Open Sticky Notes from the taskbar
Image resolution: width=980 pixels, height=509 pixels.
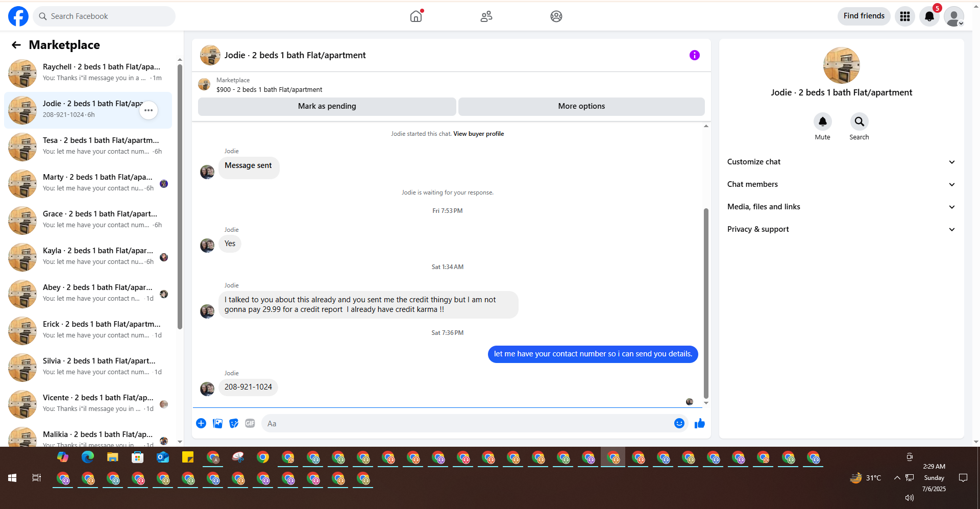pos(188,457)
